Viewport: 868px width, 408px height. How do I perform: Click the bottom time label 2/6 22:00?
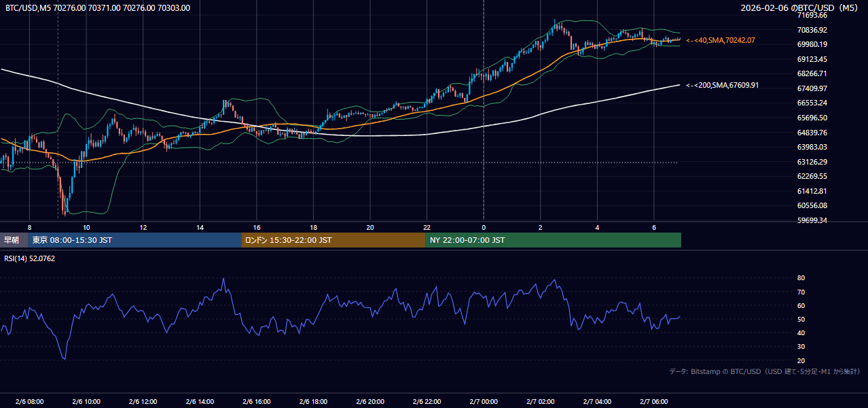(x=427, y=401)
